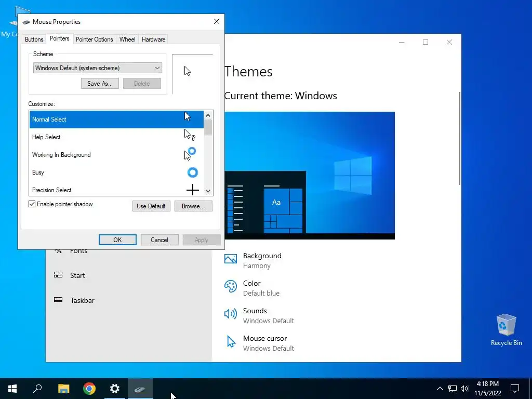This screenshot has height=399, width=532.
Task: Click the Use Default button
Action: (x=151, y=206)
